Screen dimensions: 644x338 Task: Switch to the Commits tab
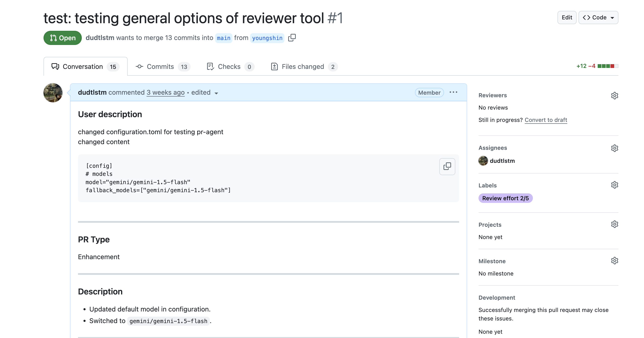pyautogui.click(x=163, y=67)
